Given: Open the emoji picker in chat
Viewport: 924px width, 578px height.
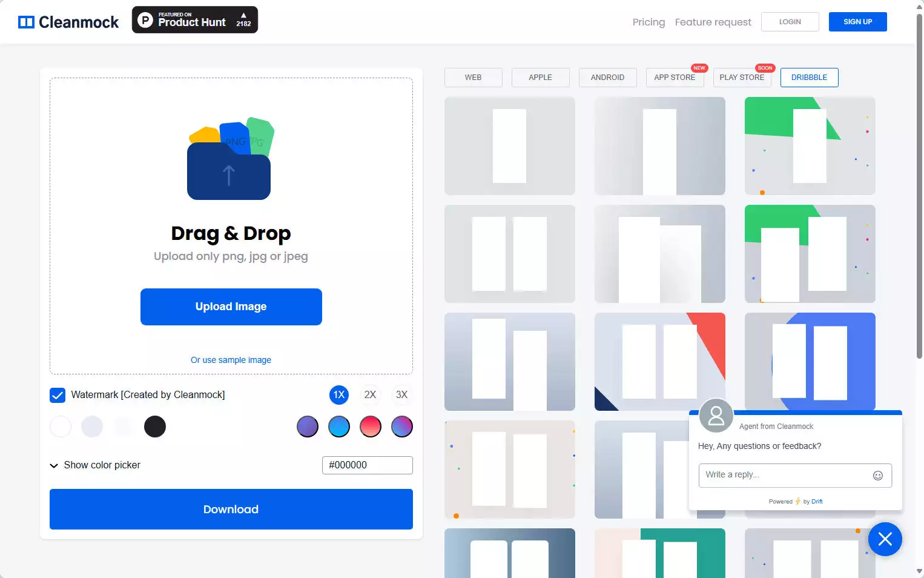Looking at the screenshot, I should (877, 476).
